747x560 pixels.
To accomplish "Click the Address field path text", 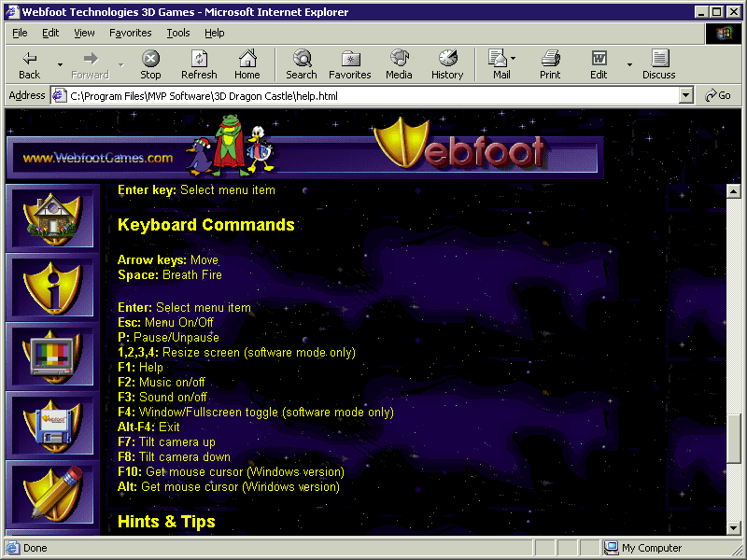I will coord(204,96).
